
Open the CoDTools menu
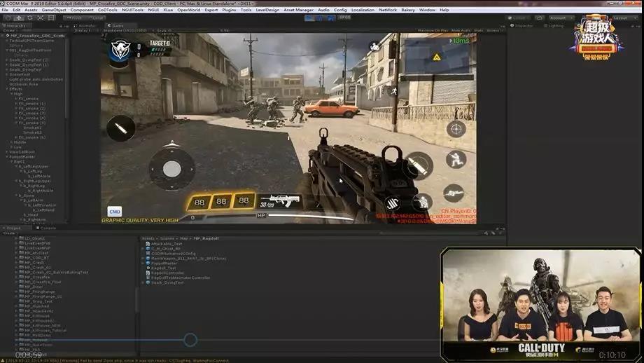(x=108, y=10)
